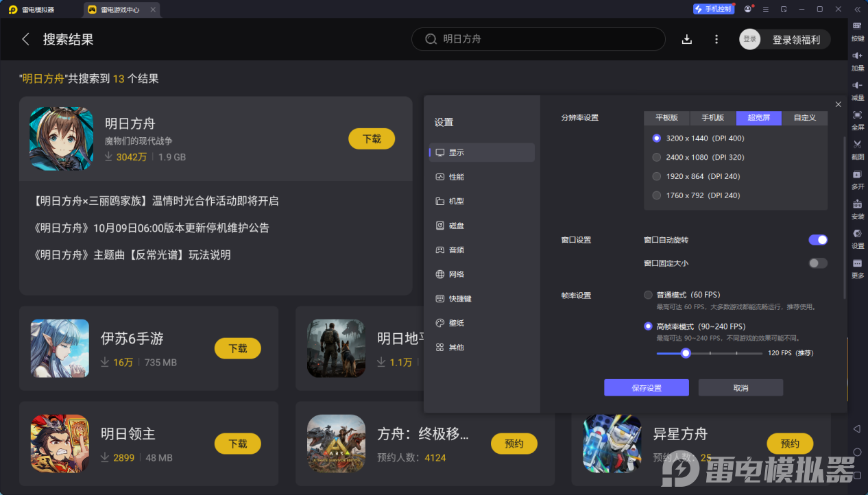Open 性能 settings section
The height and width of the screenshot is (495, 868).
click(x=482, y=177)
